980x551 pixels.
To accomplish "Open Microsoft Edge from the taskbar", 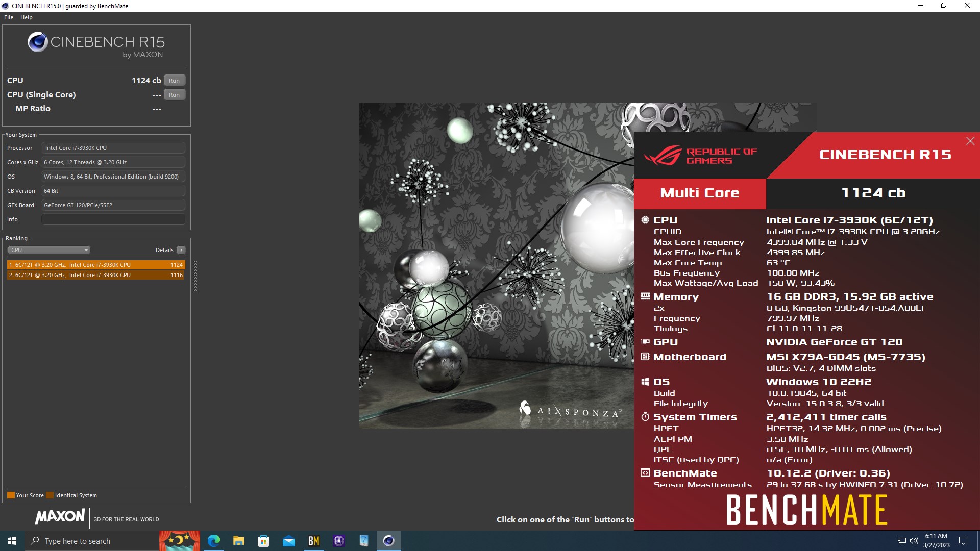I will pos(213,541).
